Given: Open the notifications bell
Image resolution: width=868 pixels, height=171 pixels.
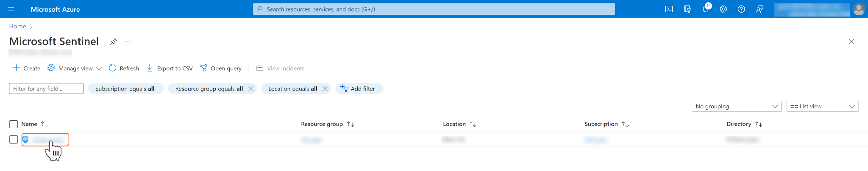Looking at the screenshot, I should 705,9.
